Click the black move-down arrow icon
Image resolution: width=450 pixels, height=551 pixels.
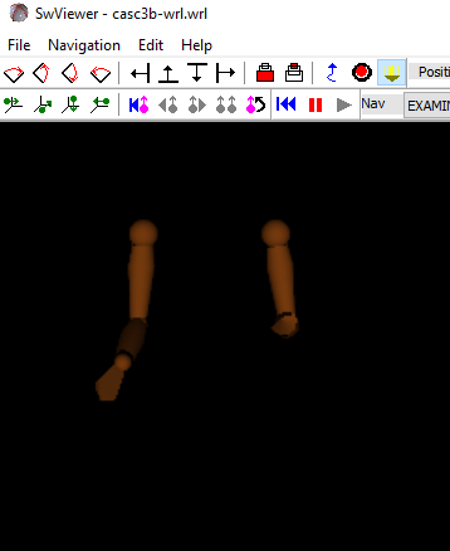pyautogui.click(x=197, y=73)
